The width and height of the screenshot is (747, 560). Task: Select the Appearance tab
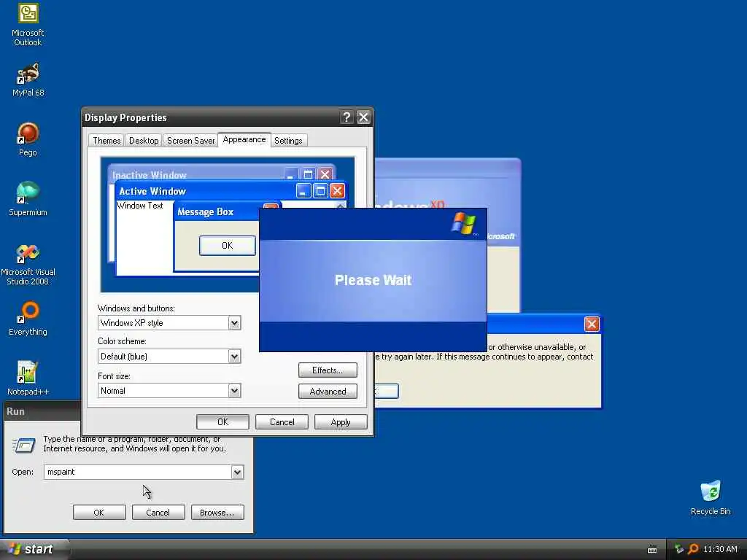tap(244, 139)
